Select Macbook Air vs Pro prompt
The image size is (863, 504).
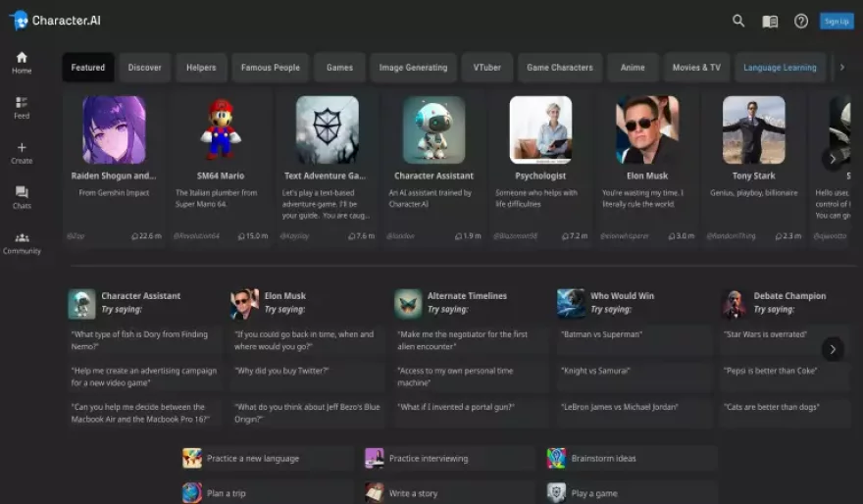(x=145, y=413)
